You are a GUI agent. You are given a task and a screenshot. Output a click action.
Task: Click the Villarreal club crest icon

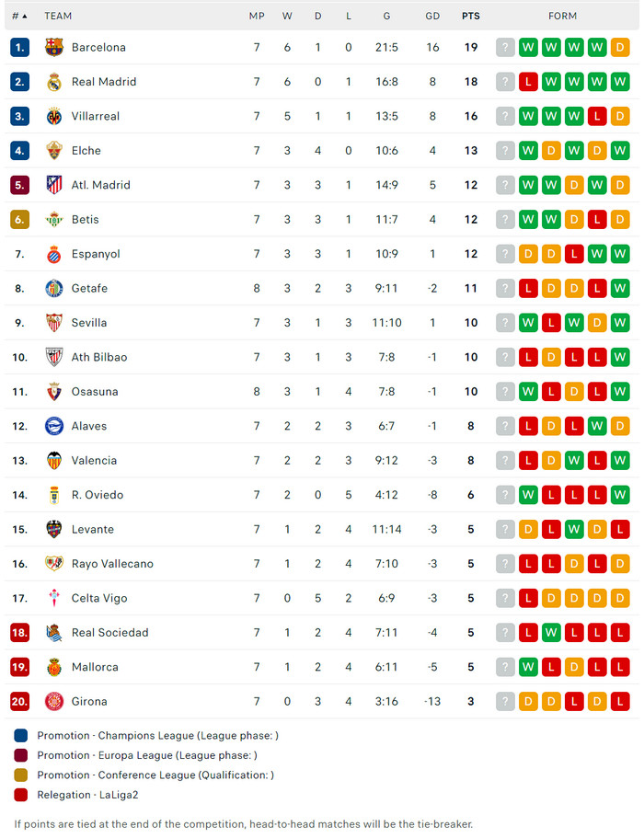pyautogui.click(x=54, y=116)
